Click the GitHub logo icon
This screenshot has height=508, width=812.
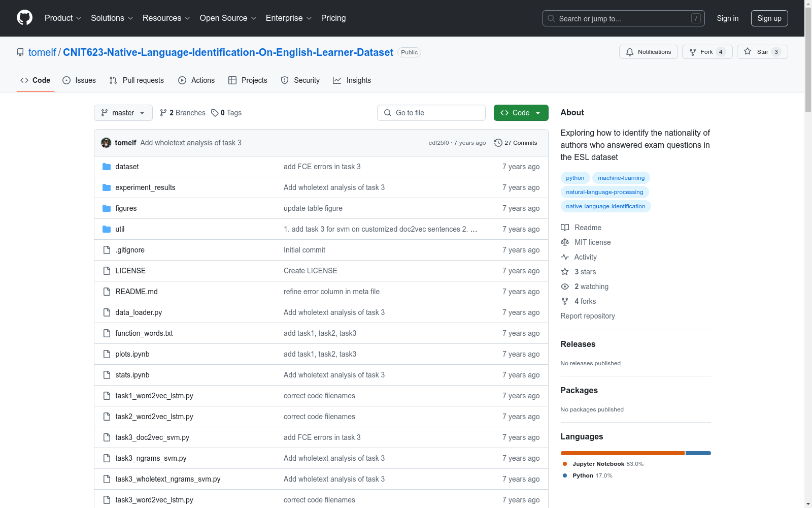pos(24,18)
